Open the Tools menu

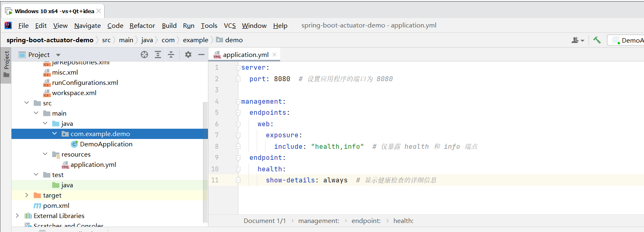[209, 25]
